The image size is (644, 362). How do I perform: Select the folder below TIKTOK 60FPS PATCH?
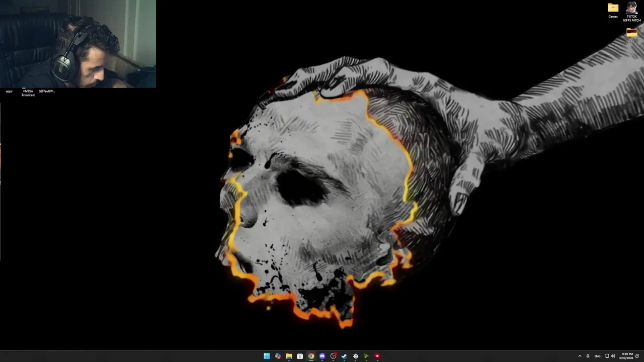tap(631, 35)
